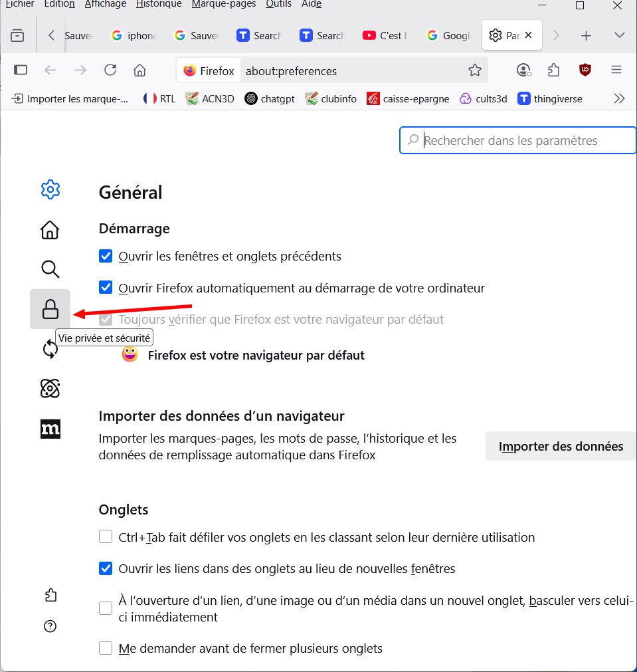Open the Firefox Labs atom icon
The image size is (637, 672).
pyautogui.click(x=50, y=389)
